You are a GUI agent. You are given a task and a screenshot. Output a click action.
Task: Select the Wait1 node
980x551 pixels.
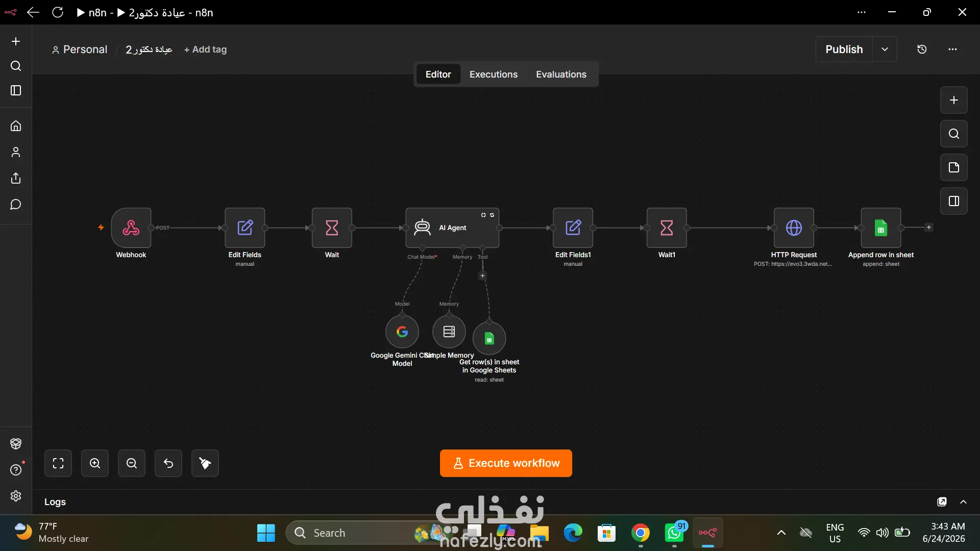pyautogui.click(x=667, y=228)
